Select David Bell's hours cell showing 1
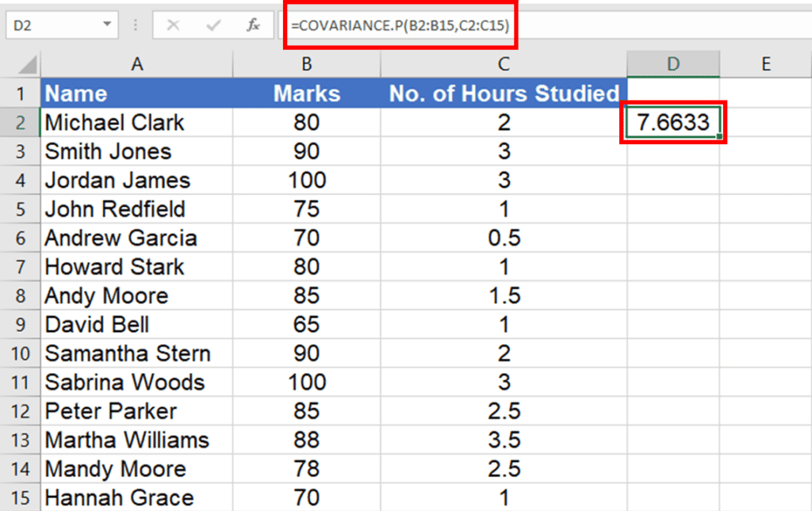Viewport: 812px width, 511px height. (504, 324)
